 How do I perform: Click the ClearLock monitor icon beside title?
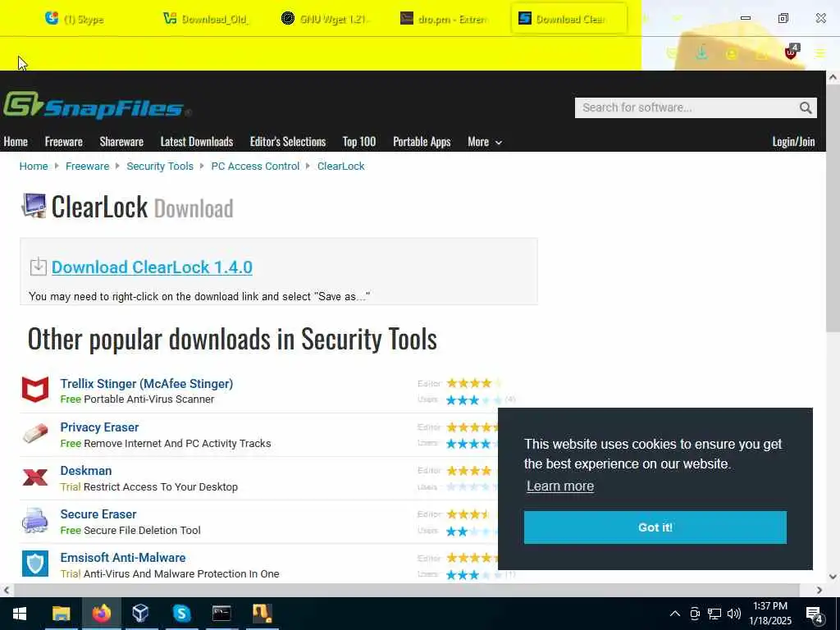34,206
